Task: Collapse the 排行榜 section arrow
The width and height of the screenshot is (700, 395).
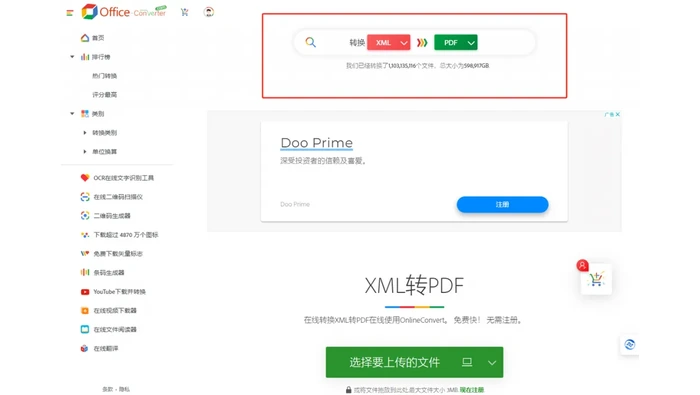Action: [x=72, y=57]
